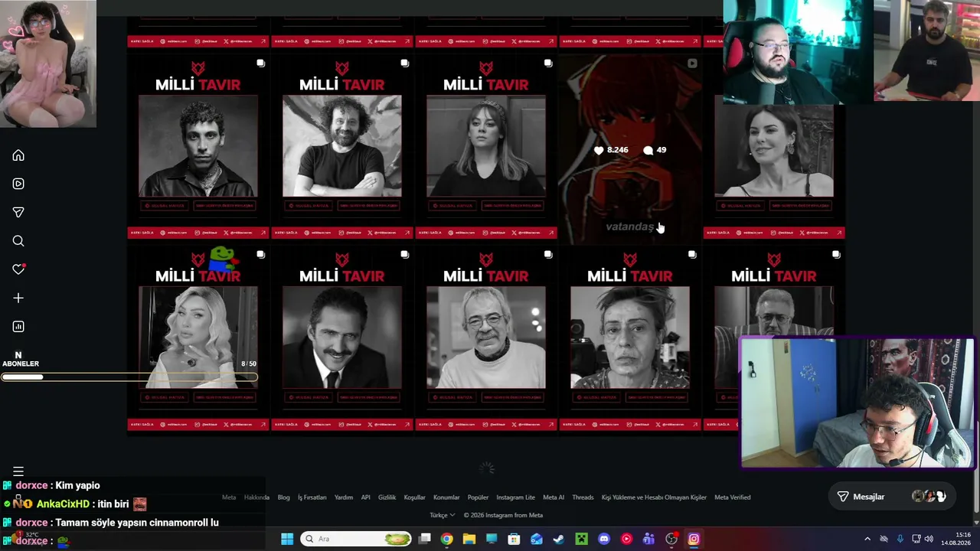
Task: Open the Konumlar footer link
Action: (446, 497)
